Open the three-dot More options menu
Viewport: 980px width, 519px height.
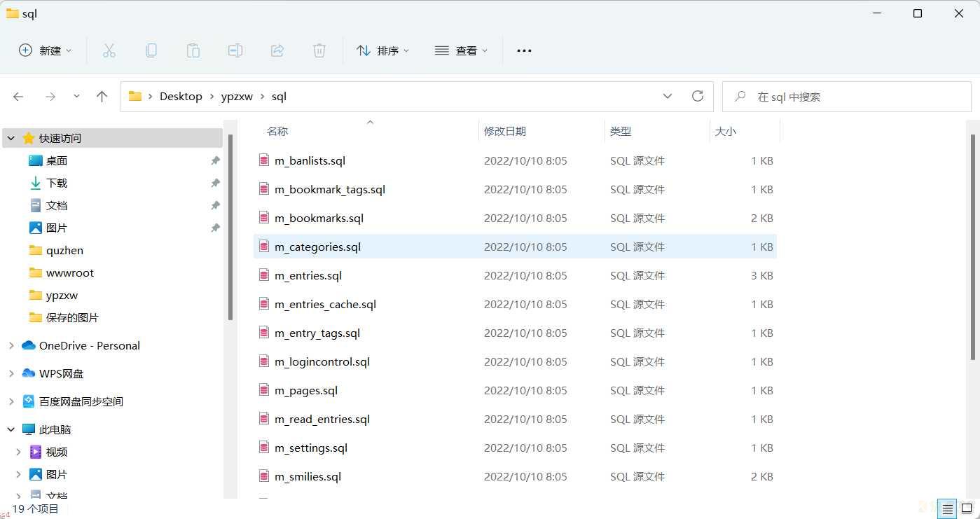click(524, 50)
